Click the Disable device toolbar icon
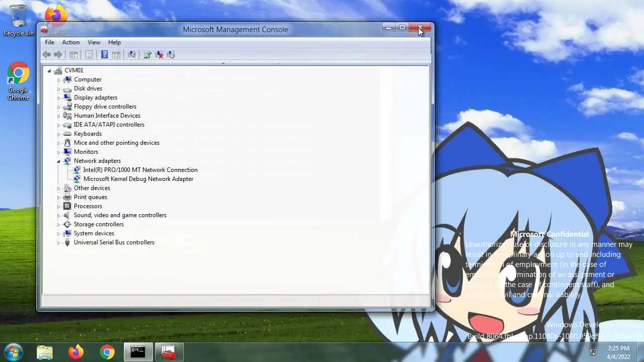The width and height of the screenshot is (644, 362). [x=171, y=55]
